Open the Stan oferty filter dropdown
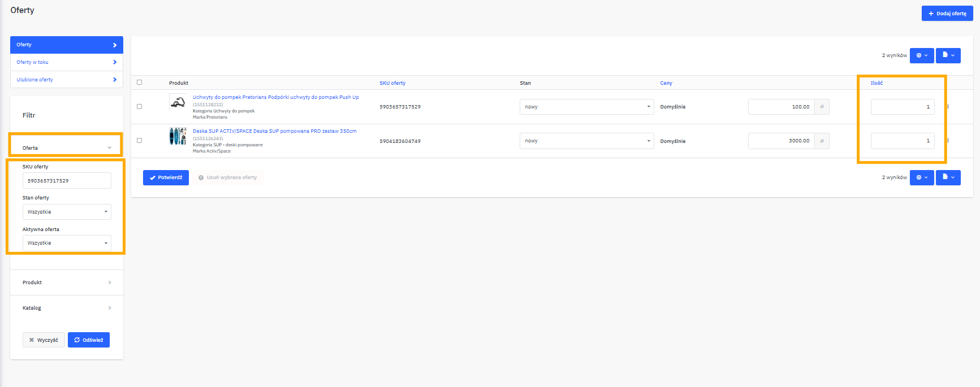Screen dimensions: 980x387 67,212
